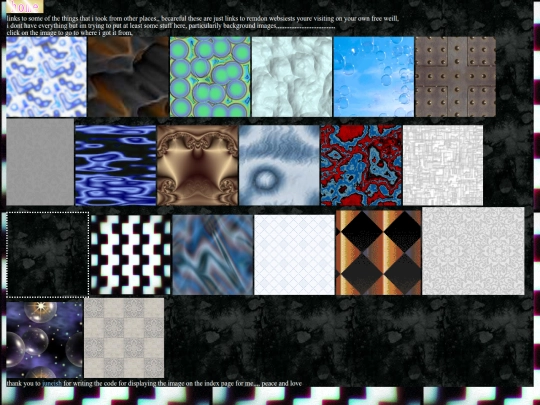540x405 pixels.
Task: Open the red and blue marbled thumbnail
Action: 361,165
